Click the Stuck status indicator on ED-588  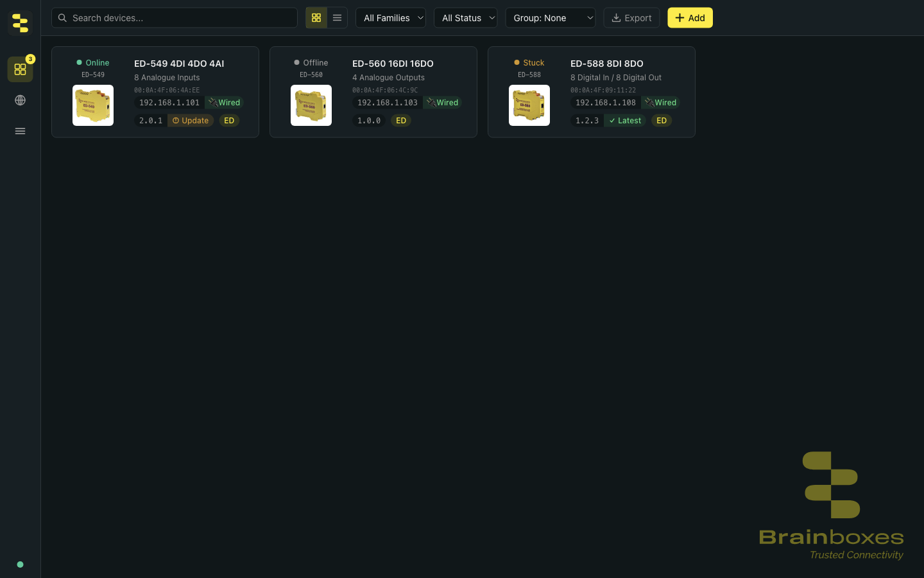point(529,63)
